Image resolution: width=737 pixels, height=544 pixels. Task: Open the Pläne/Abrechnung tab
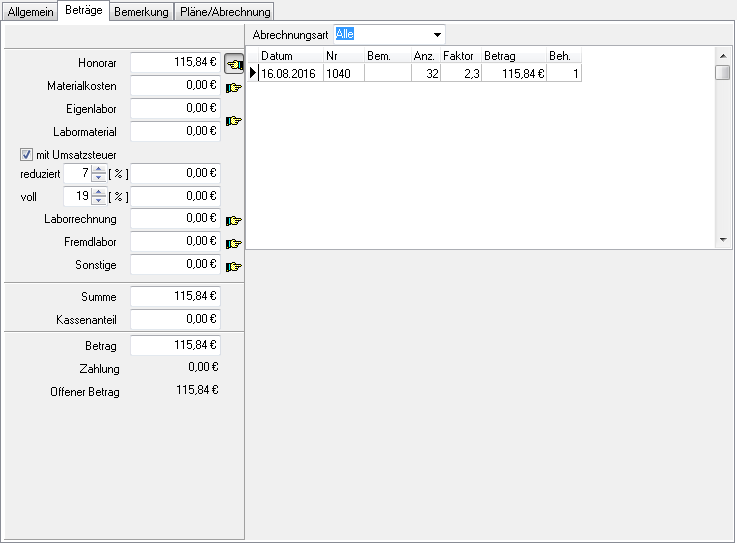223,11
